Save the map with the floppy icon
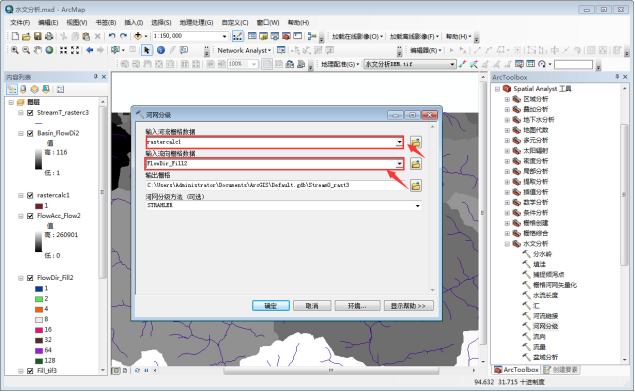This screenshot has height=392, width=635. pos(38,36)
